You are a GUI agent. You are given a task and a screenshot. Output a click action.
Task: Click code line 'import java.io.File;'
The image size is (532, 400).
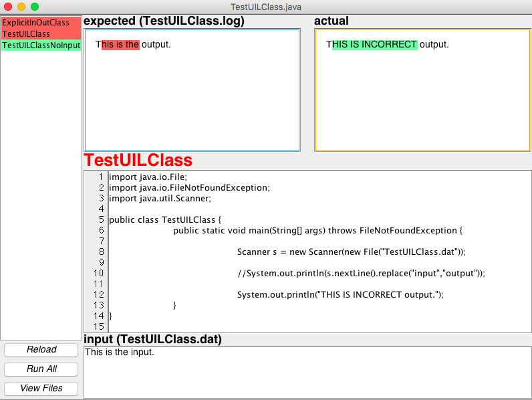148,177
